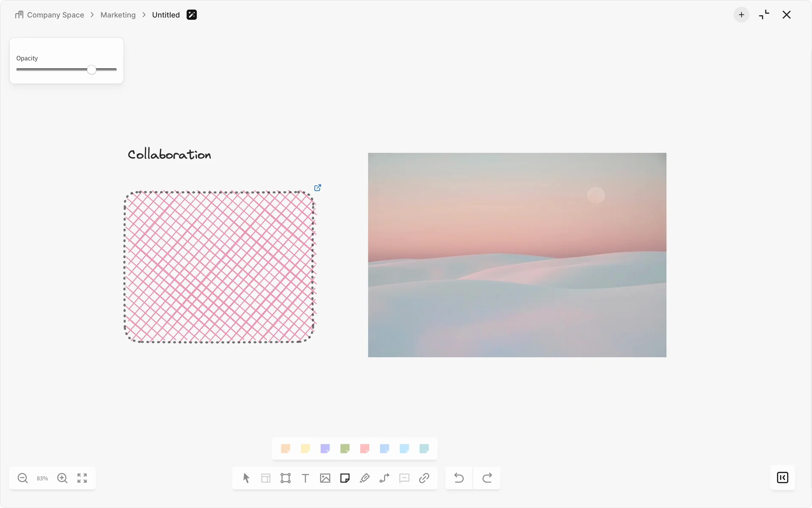
Task: Select the frame tool
Action: 285,478
